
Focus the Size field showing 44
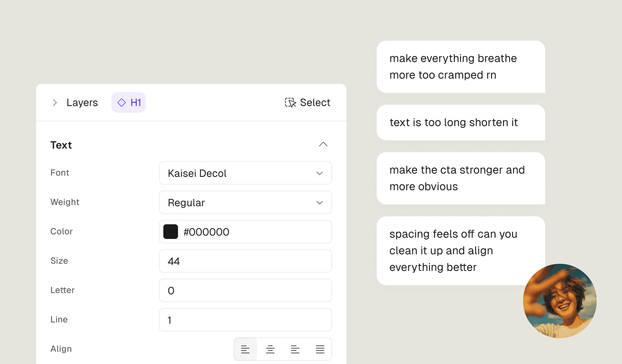click(245, 261)
